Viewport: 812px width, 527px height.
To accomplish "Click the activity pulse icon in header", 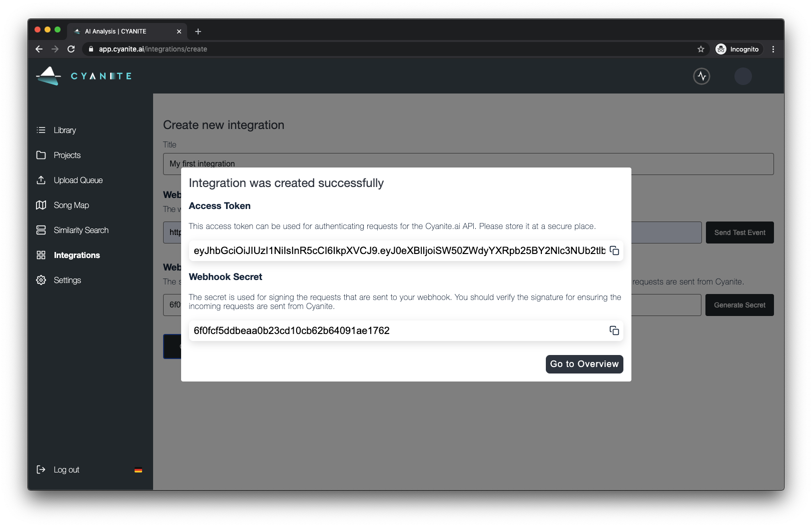I will (x=701, y=76).
